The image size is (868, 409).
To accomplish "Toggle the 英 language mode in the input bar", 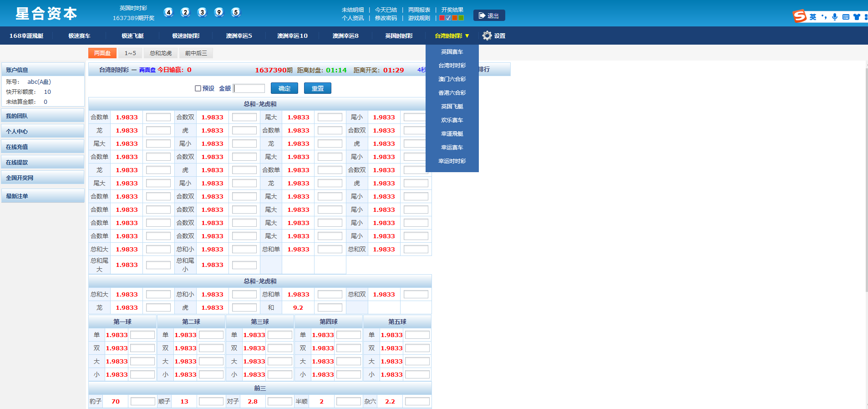I will pyautogui.click(x=812, y=17).
